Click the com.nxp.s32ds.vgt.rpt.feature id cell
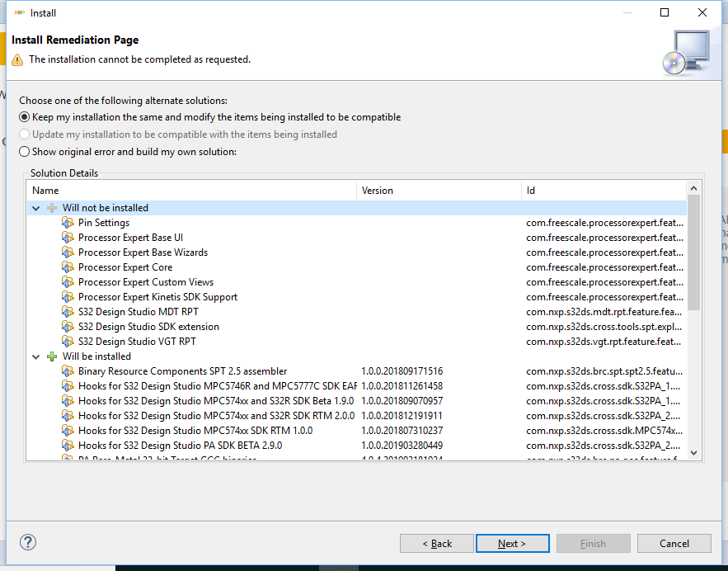Viewport: 728px width, 571px height. [604, 342]
